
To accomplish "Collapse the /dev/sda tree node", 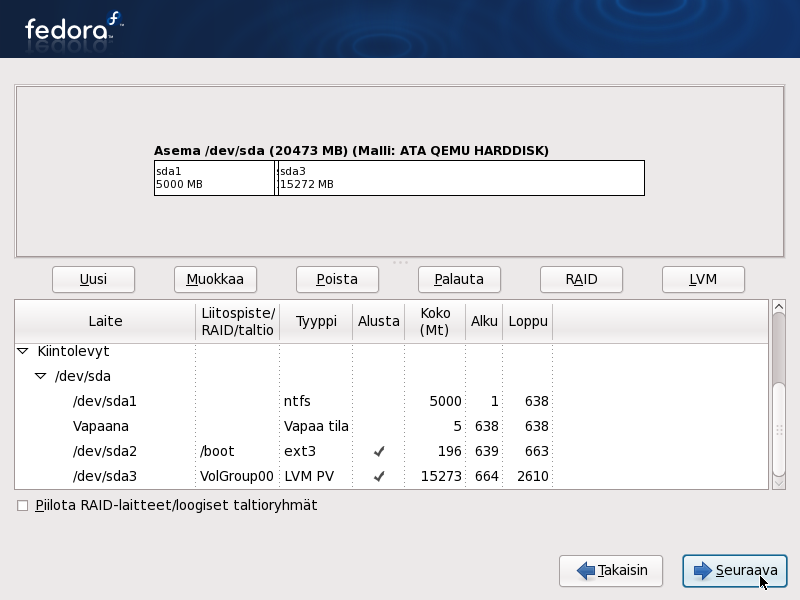I will point(41,377).
